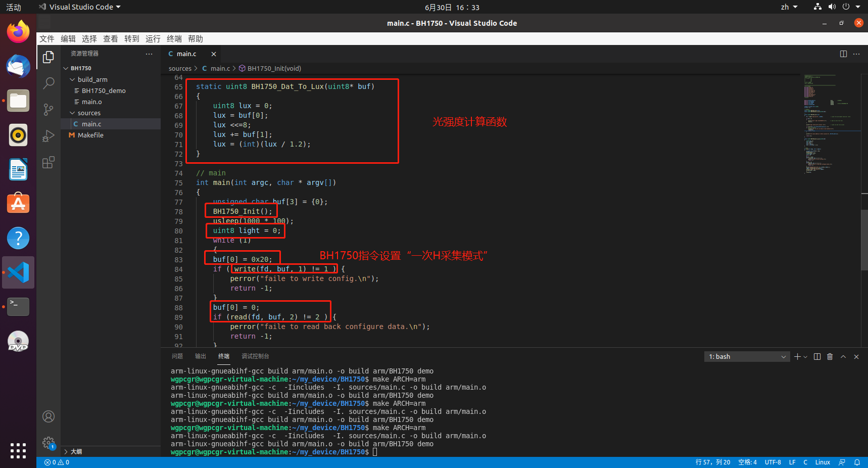Maximize the terminal panel size
868x468 pixels.
(x=843, y=357)
